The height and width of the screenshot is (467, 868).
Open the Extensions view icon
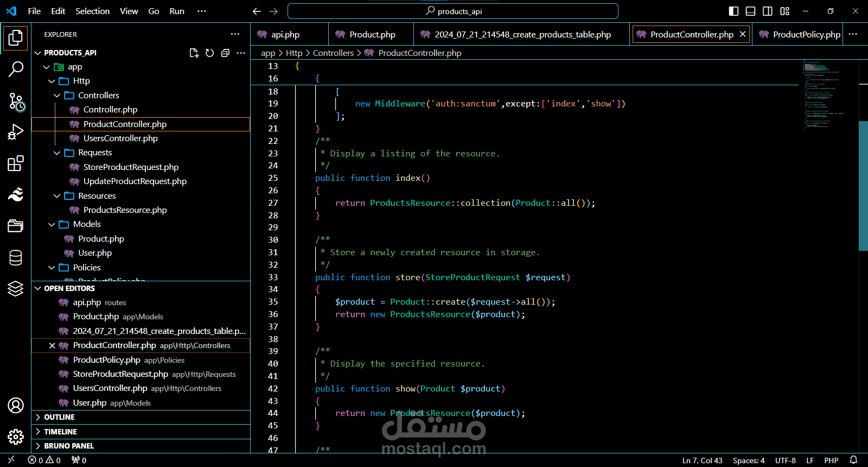tap(16, 163)
